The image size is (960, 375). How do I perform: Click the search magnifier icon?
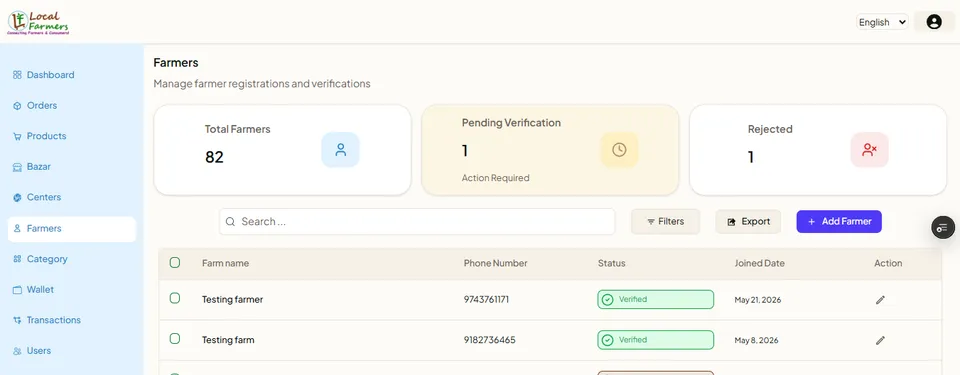(230, 222)
